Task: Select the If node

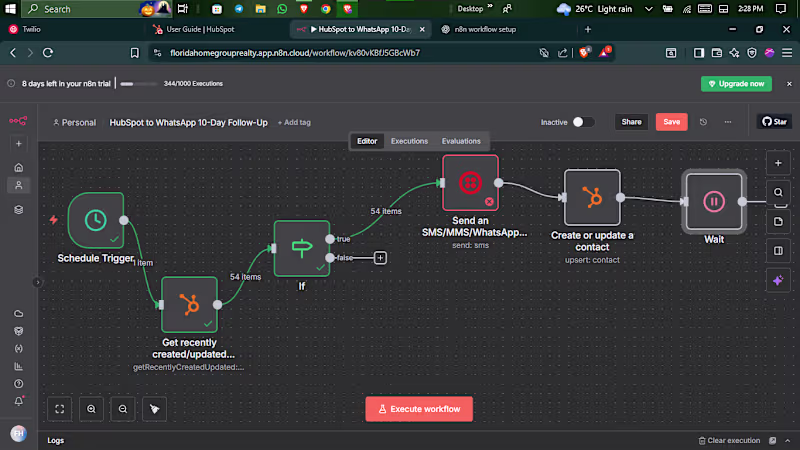Action: [x=302, y=248]
